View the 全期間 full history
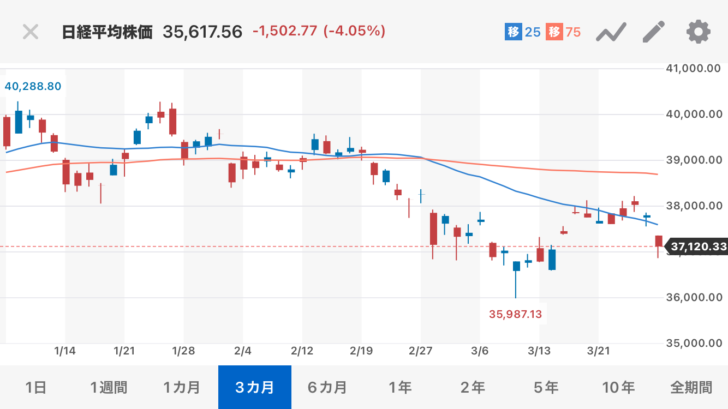 click(692, 387)
